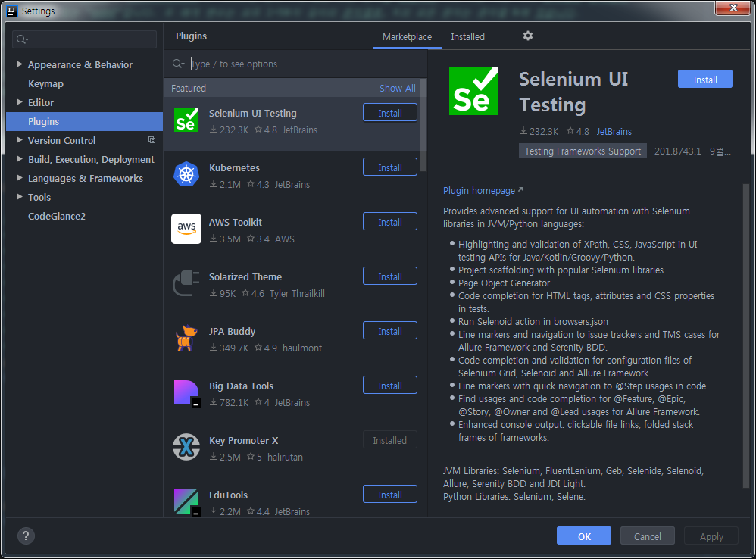Focus the settings search field

click(84, 39)
